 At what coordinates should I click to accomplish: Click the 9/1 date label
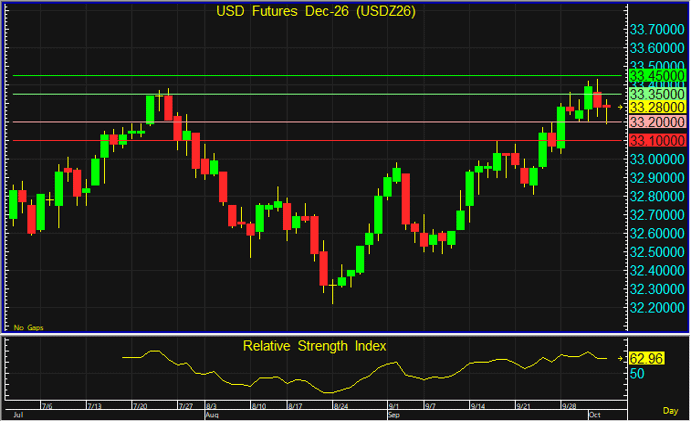394,406
